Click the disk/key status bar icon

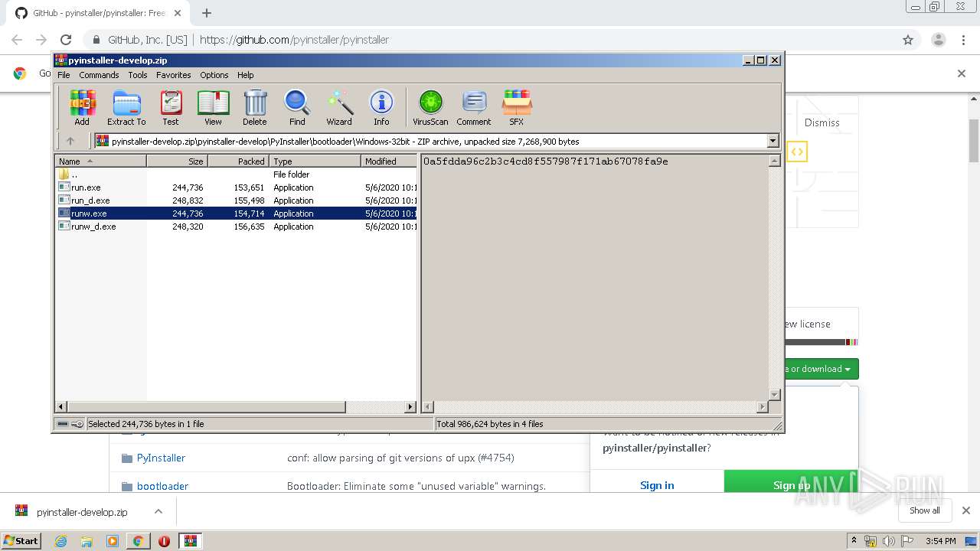[70, 424]
